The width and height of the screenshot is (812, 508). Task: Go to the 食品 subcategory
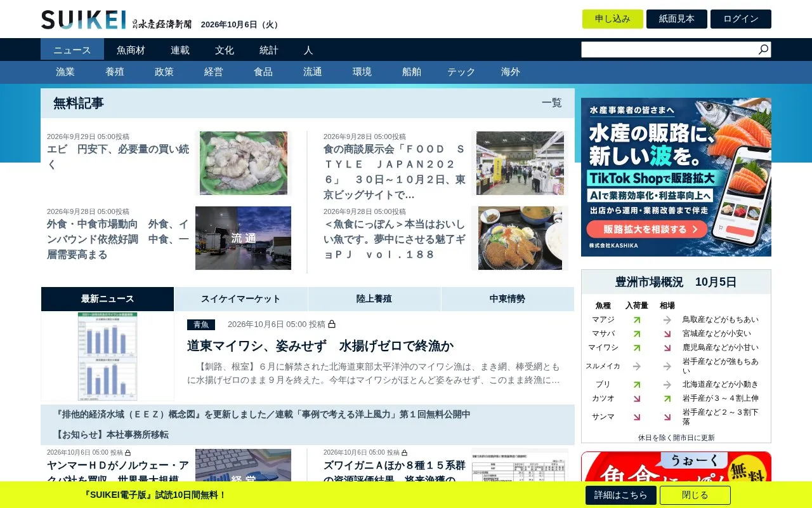click(263, 72)
